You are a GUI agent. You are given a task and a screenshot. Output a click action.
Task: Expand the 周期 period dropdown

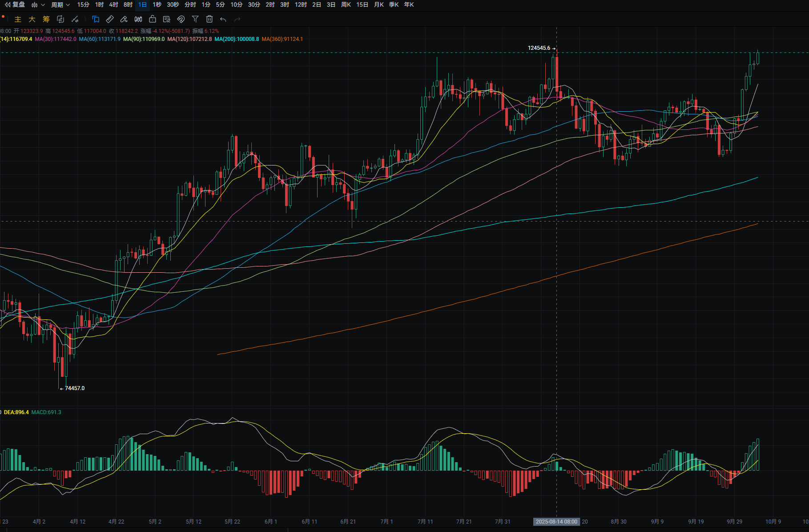pyautogui.click(x=60, y=5)
